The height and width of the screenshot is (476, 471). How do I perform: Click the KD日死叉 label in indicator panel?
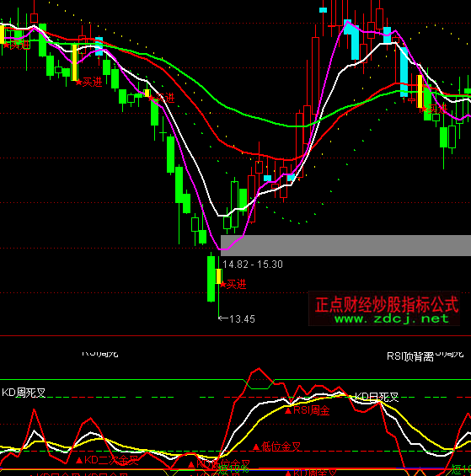(x=377, y=397)
